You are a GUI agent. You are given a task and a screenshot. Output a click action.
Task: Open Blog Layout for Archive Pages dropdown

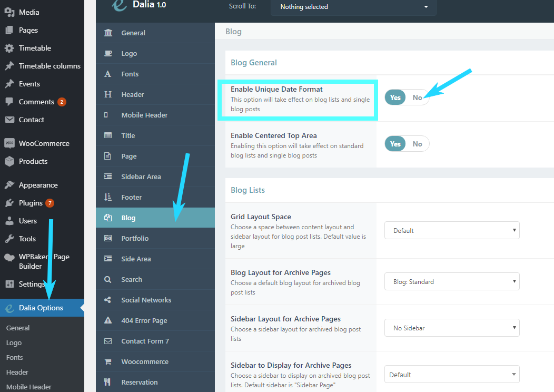[x=452, y=282]
